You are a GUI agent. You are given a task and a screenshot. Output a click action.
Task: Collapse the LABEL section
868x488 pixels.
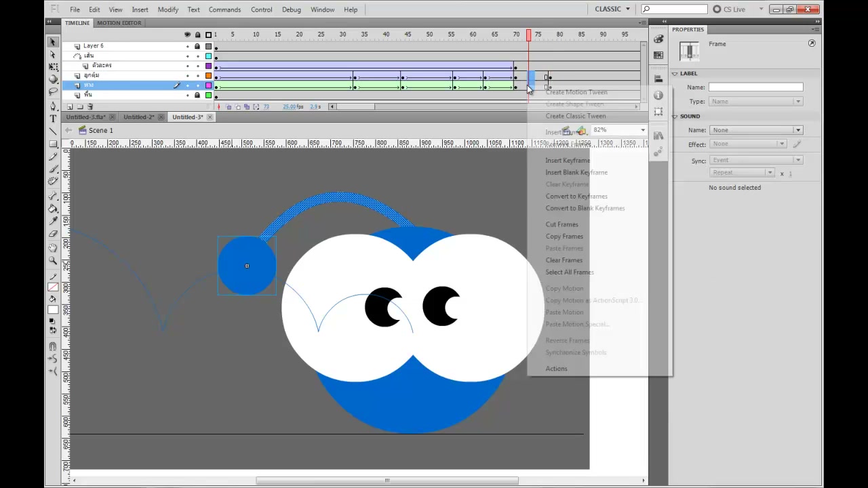coord(675,73)
